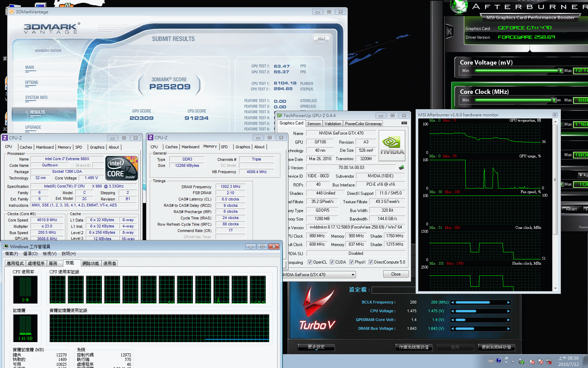Click the hardware monitor scrollbar down arrow

tap(555, 288)
